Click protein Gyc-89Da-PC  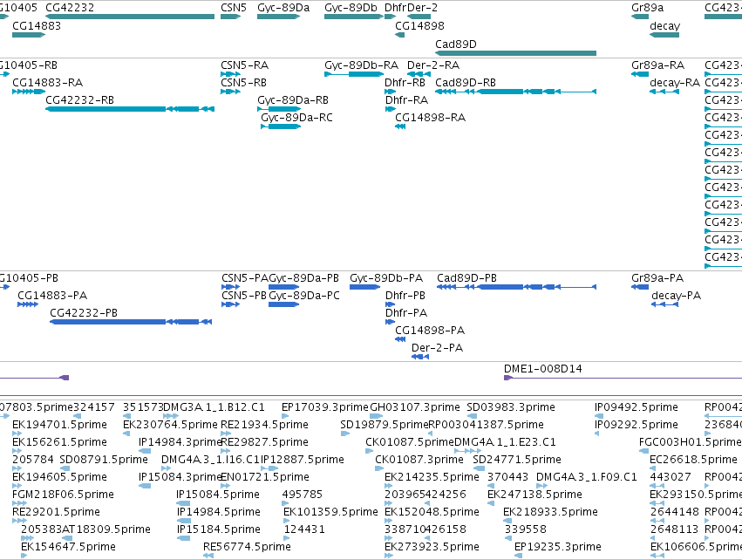pyautogui.click(x=284, y=304)
